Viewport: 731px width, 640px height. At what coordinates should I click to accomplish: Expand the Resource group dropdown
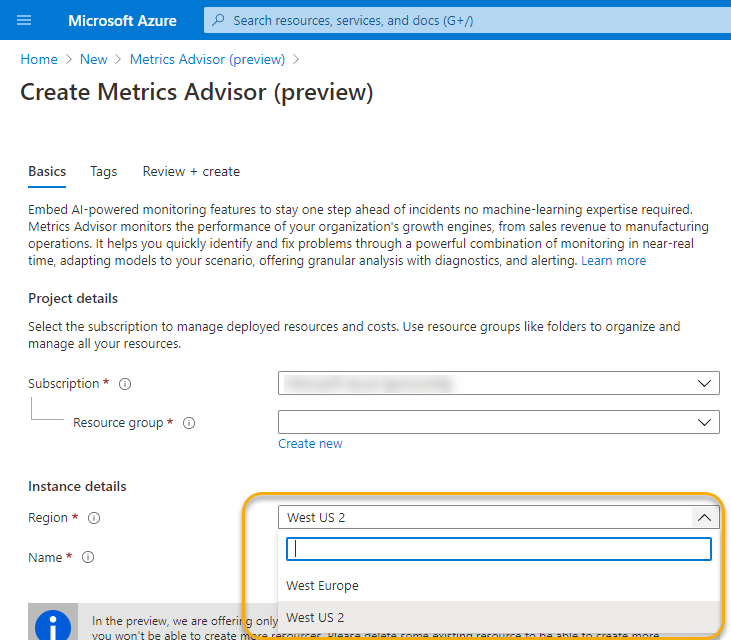coord(498,422)
